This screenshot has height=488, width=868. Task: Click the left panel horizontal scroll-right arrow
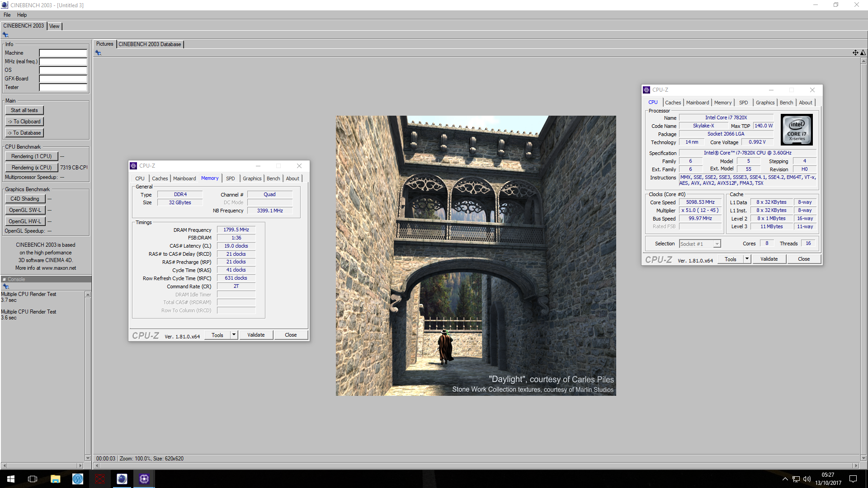(80, 465)
